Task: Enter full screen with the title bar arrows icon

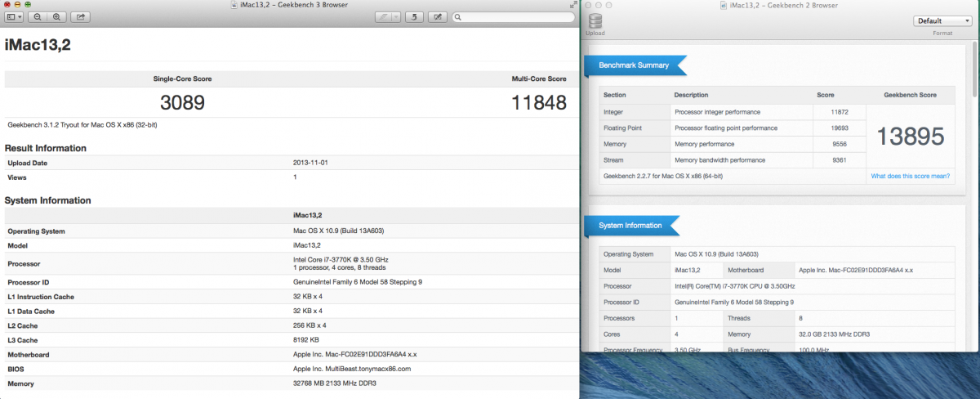Action: click(573, 5)
